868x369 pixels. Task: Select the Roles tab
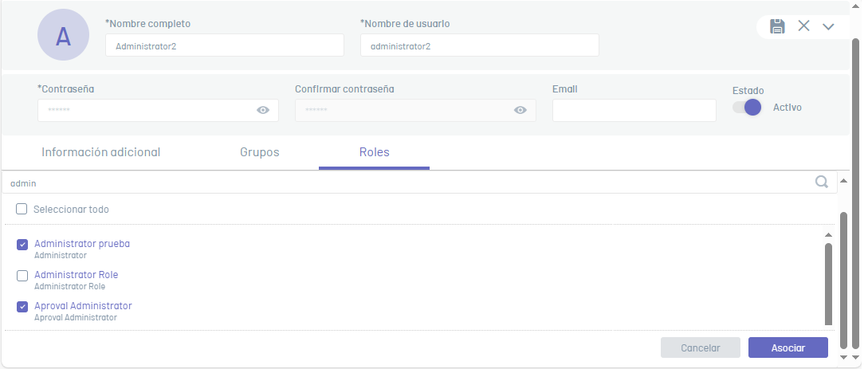[374, 152]
